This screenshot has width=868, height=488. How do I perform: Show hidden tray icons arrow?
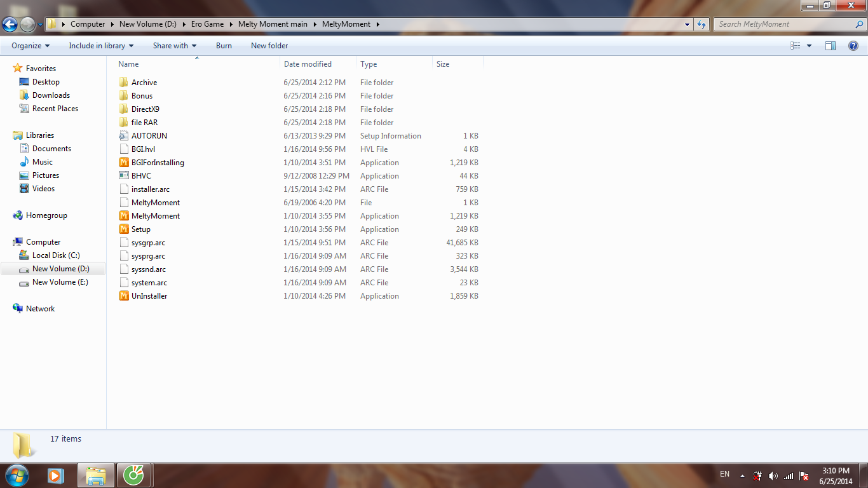pos(742,475)
